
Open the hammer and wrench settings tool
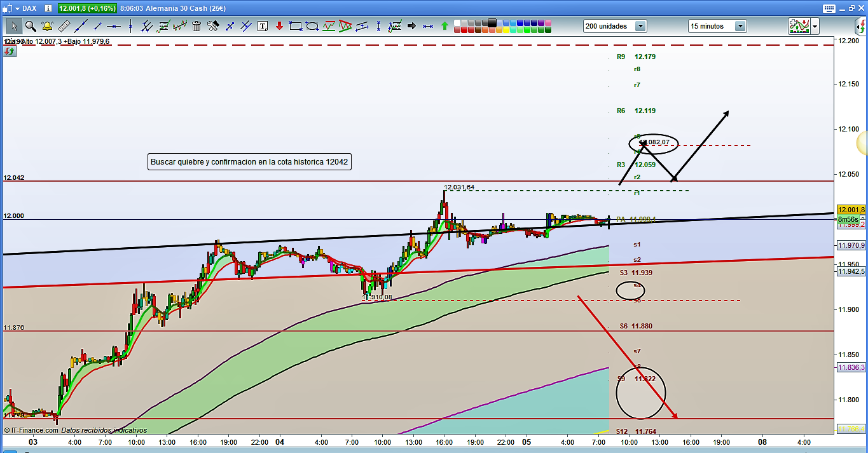pos(213,26)
